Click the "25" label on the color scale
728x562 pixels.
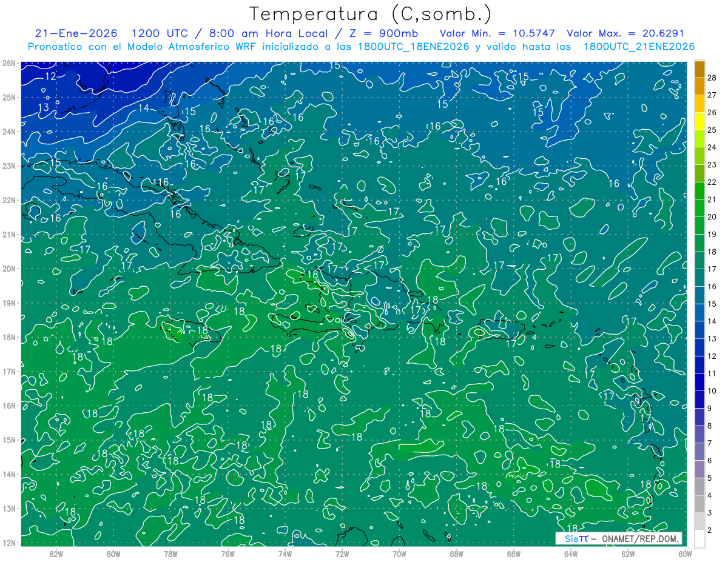pos(712,130)
